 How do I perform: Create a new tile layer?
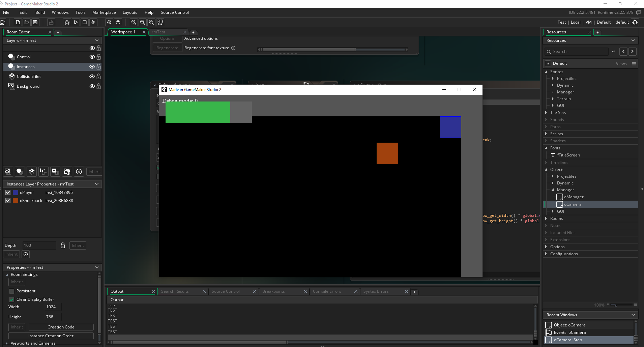[x=32, y=171]
